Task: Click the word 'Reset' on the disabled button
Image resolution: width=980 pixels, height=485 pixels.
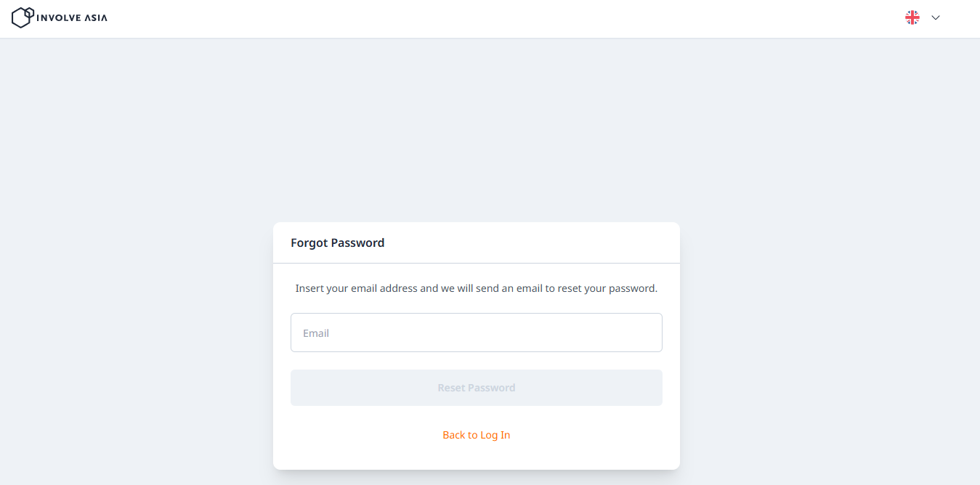Action: (452, 388)
